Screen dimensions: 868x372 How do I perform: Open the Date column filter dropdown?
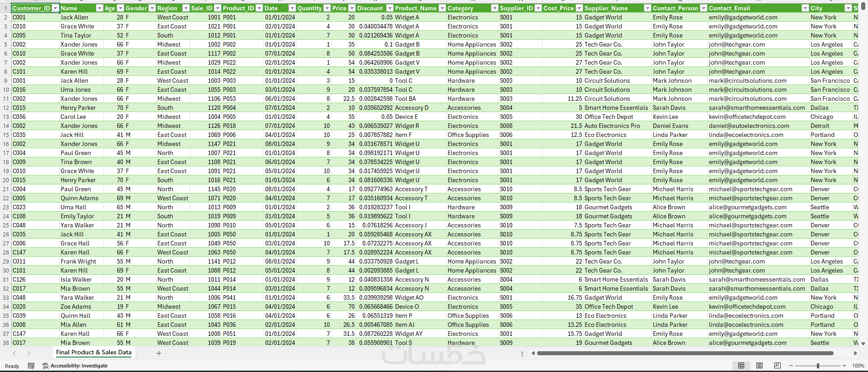point(292,8)
